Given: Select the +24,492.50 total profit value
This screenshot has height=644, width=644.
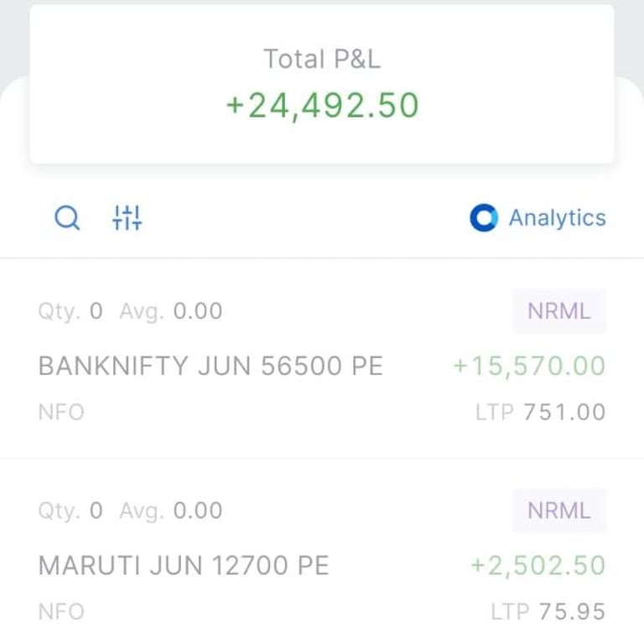Looking at the screenshot, I should coord(322,106).
